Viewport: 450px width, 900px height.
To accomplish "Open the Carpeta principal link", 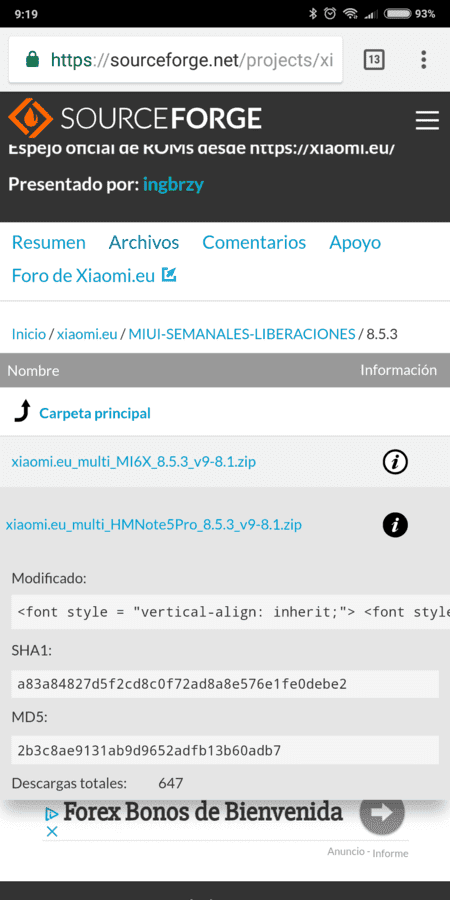I will pos(95,413).
